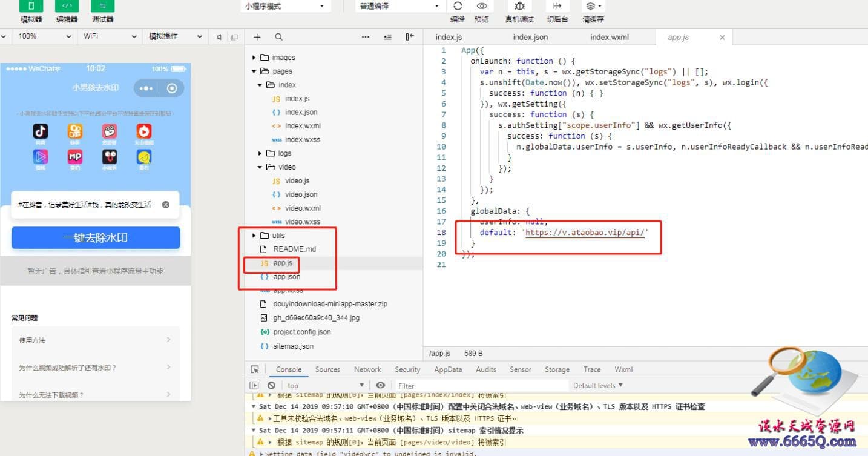Open the Sources devtools tab
This screenshot has height=456, width=868.
pyautogui.click(x=327, y=369)
